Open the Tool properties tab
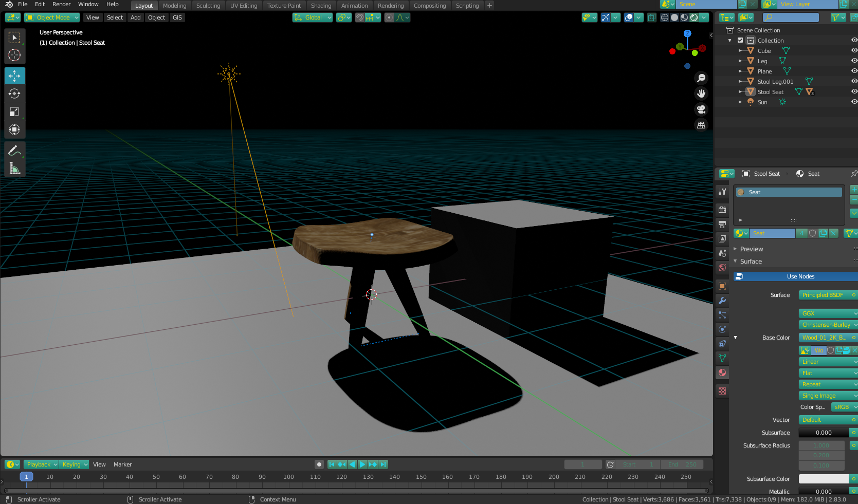858x504 pixels. click(722, 192)
